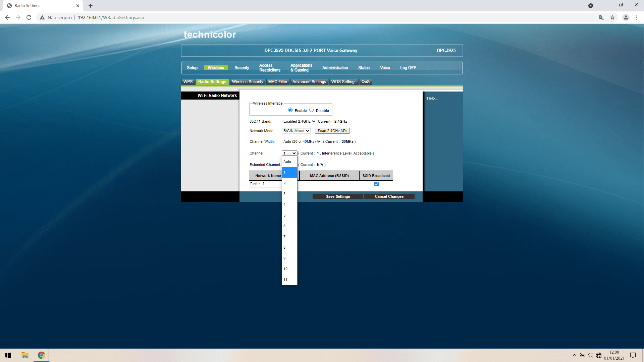Open the Voice settings icon

(384, 67)
